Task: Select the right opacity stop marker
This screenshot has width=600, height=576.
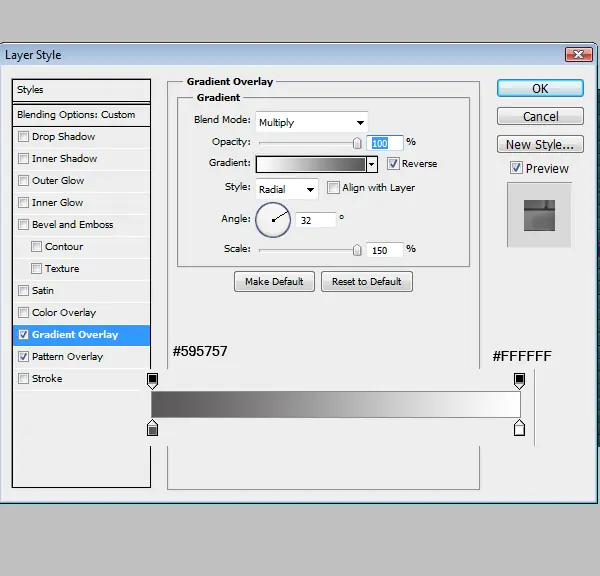Action: tap(519, 381)
